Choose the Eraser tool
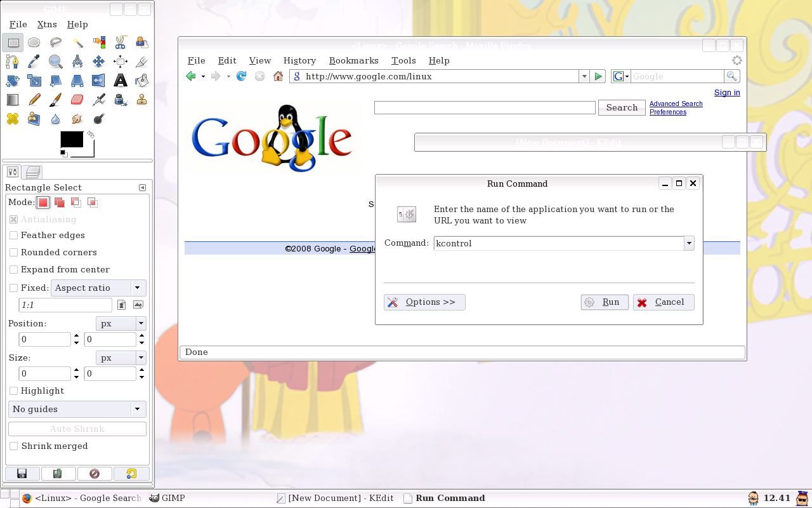Viewport: 812px width, 508px height. coord(77,100)
